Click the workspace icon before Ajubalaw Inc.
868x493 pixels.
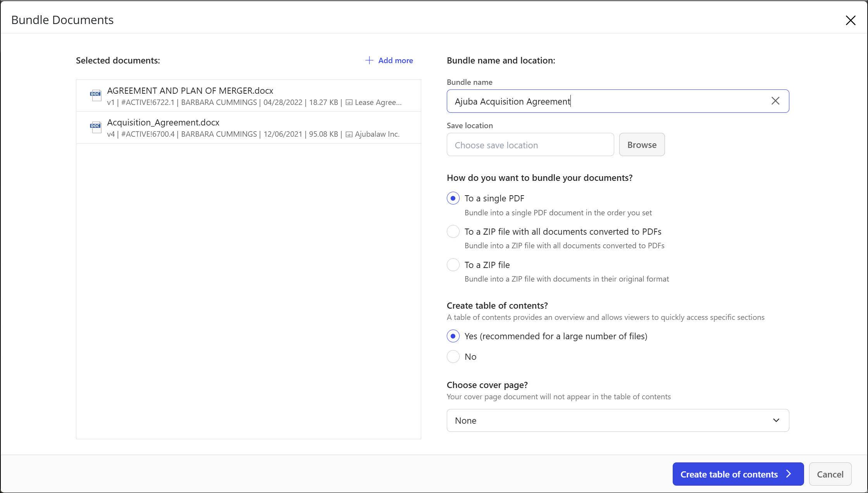click(349, 134)
